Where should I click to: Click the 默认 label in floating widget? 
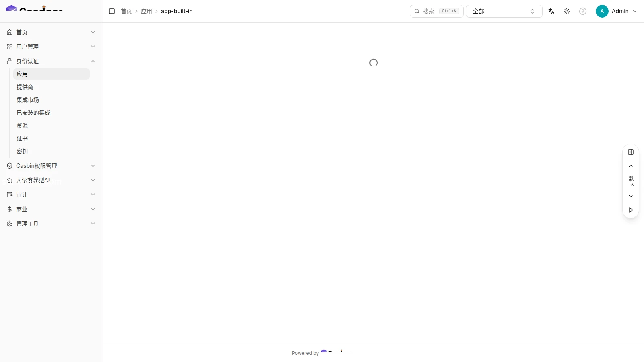coord(631,181)
